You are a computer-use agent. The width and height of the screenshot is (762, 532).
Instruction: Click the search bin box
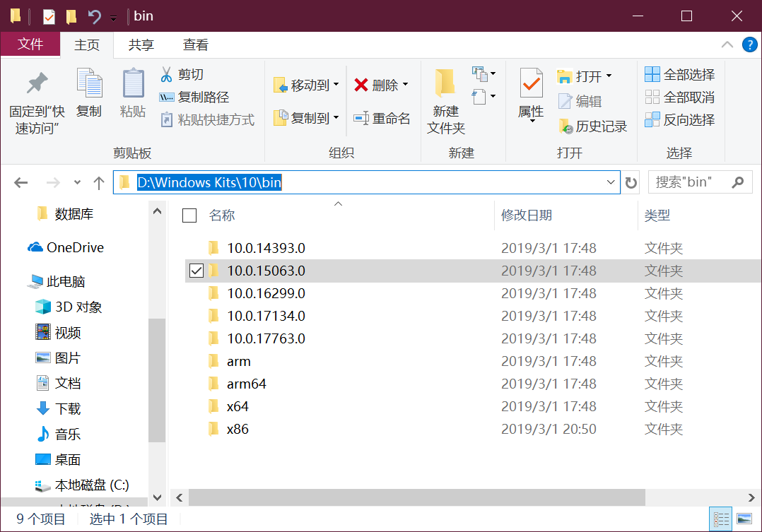[701, 182]
